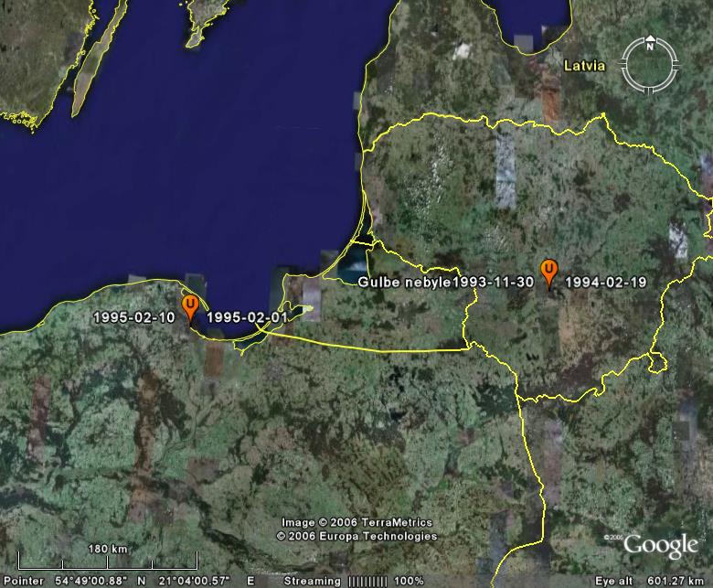
Task: Select the 1995-02-10 placemark label
Action: coord(134,317)
